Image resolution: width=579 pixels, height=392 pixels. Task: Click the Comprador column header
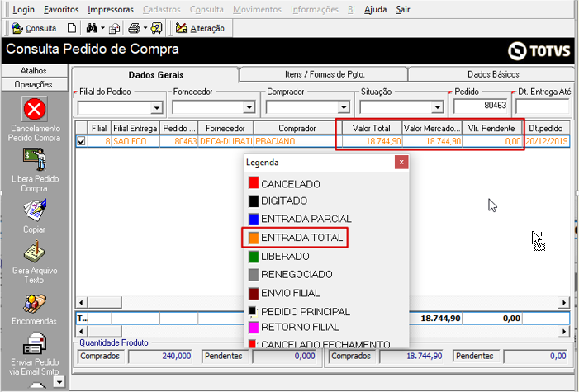coord(297,128)
